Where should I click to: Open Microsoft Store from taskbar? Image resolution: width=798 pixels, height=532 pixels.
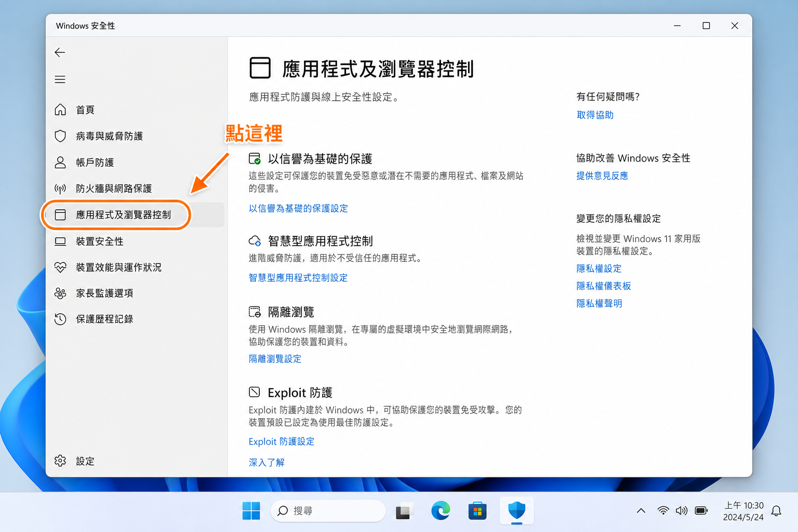477,511
